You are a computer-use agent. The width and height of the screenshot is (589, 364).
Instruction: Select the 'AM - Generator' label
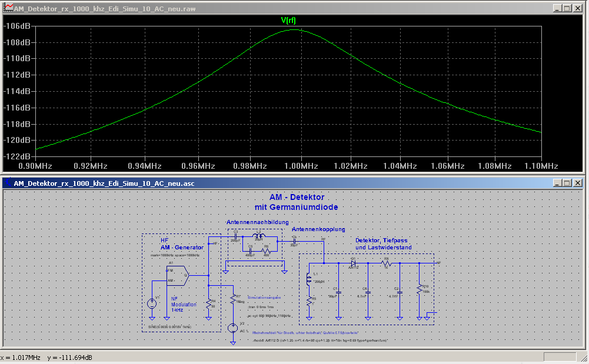tap(182, 248)
